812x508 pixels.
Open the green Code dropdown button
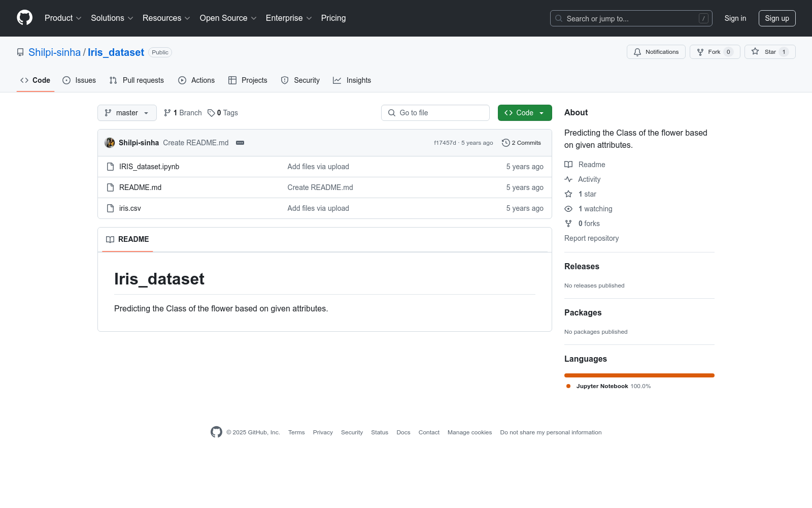coord(525,113)
